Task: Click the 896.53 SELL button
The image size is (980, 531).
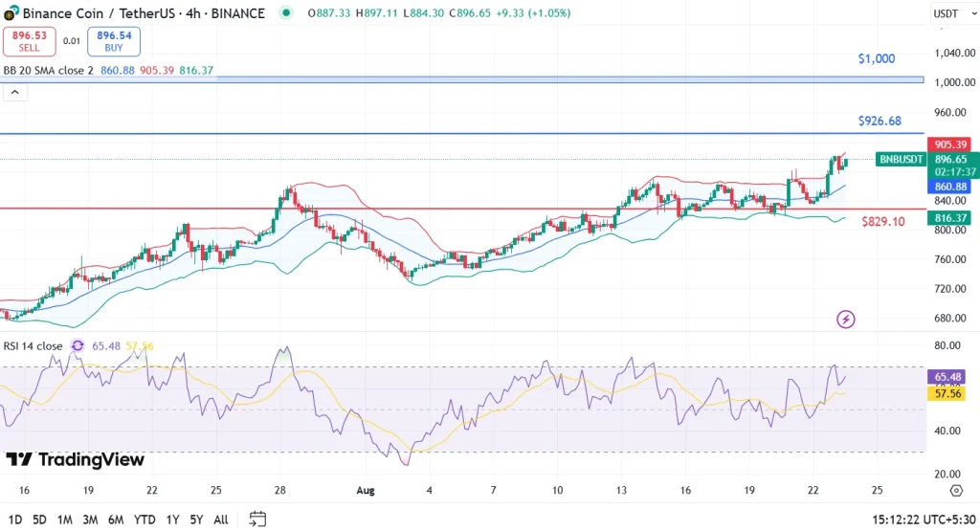Action: pos(30,41)
